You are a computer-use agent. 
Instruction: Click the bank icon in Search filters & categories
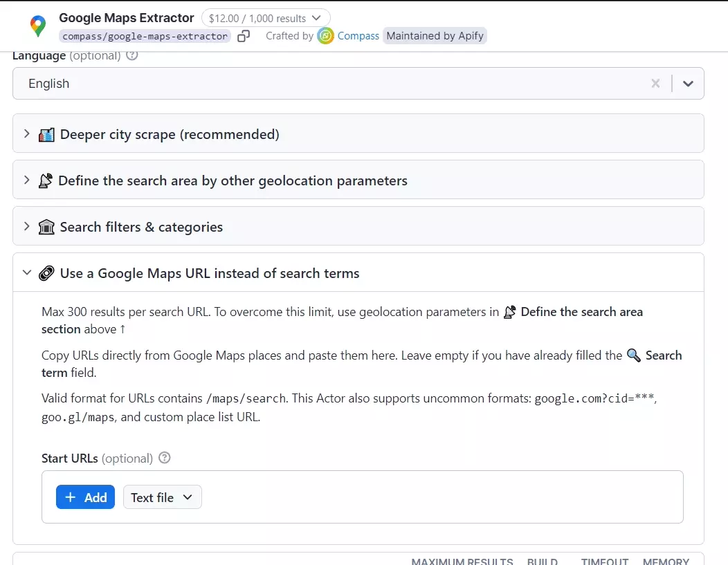(x=46, y=227)
